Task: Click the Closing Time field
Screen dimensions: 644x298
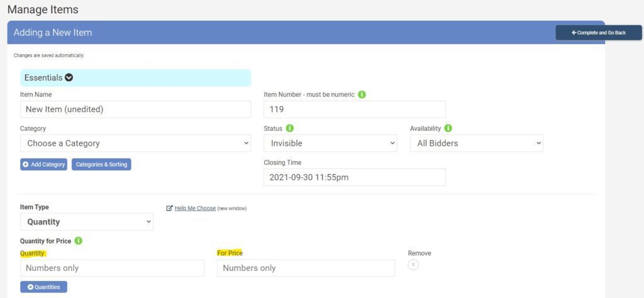Action: click(354, 177)
